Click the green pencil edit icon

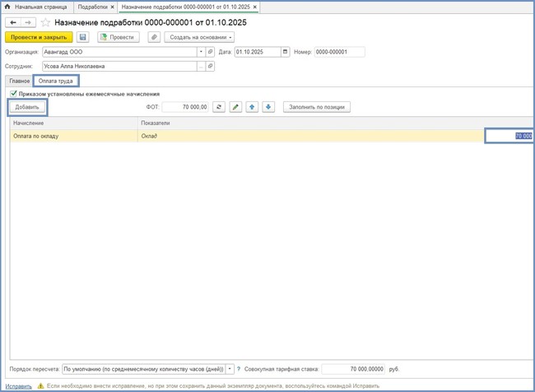[236, 107]
